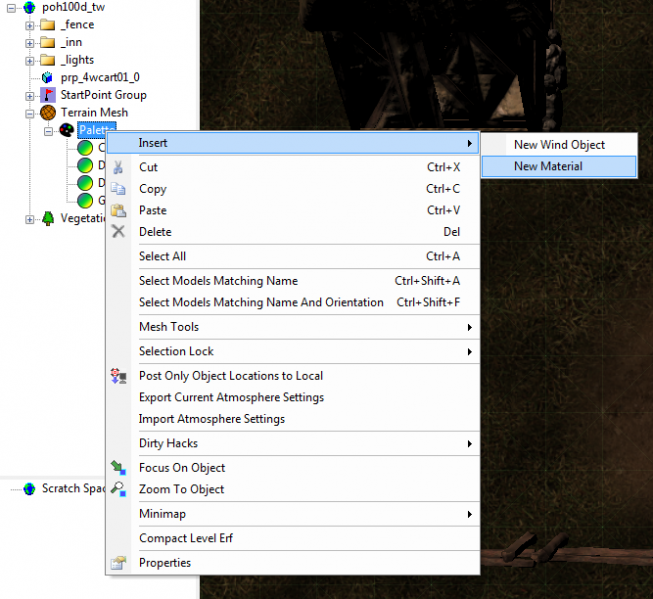Expand the _fence folder node

(30, 25)
